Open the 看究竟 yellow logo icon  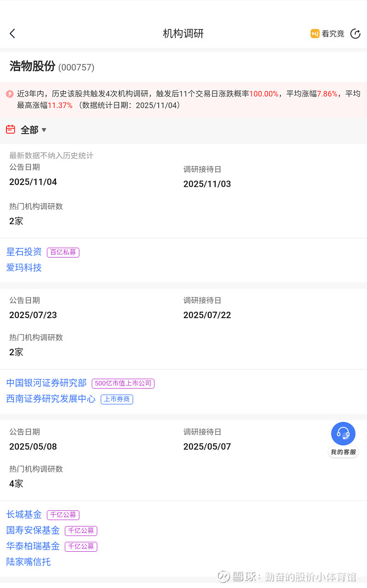click(315, 34)
